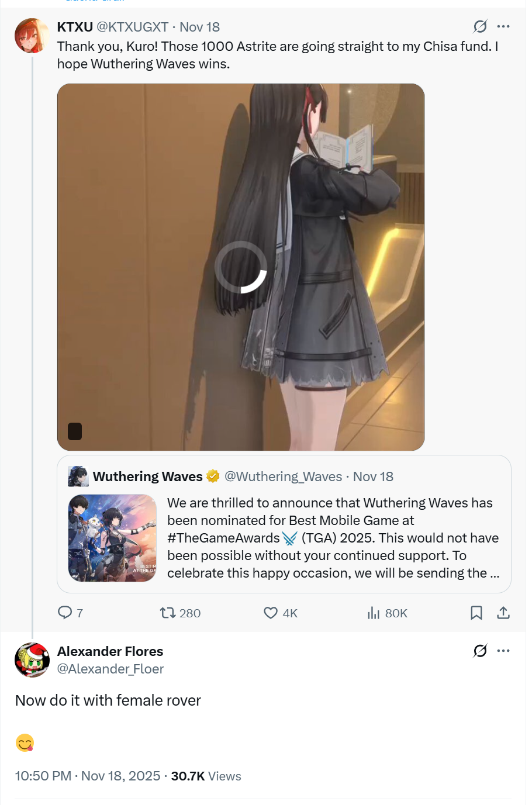Open the quoted post's TGA nomination thumbnail
Screen dimensions: 532x805
click(112, 538)
